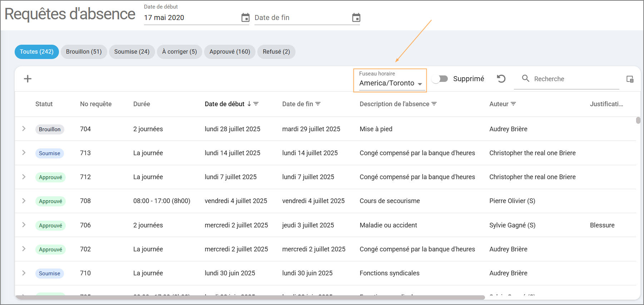Switch to the Brouillon (51) tab
The height and width of the screenshot is (305, 644).
84,52
